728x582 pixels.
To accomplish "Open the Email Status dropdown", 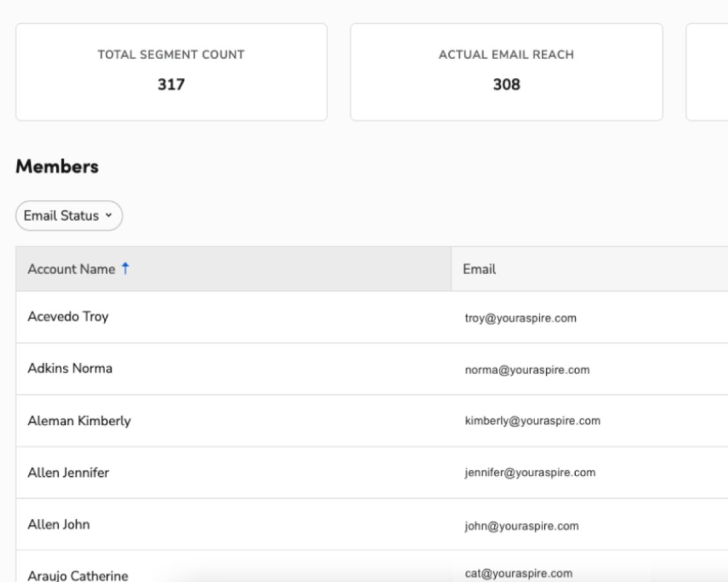I will [68, 216].
